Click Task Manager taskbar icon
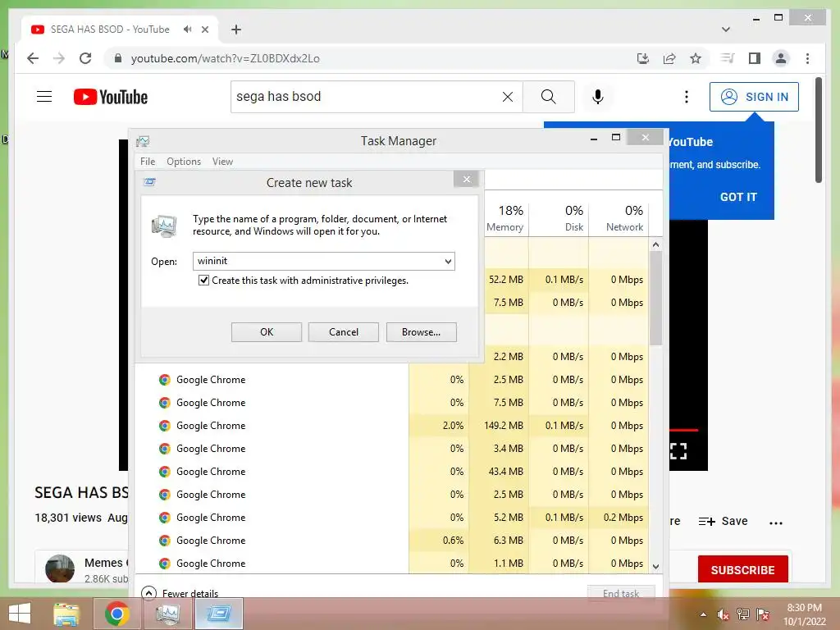 [x=167, y=614]
